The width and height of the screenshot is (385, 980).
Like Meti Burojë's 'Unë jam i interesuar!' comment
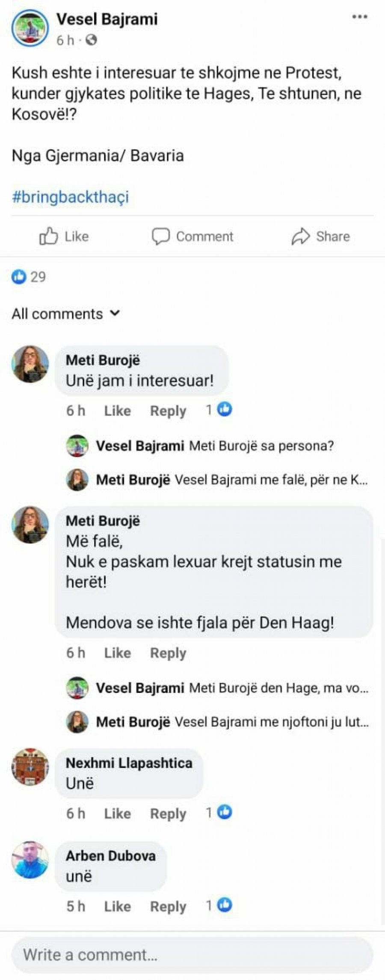click(x=118, y=410)
